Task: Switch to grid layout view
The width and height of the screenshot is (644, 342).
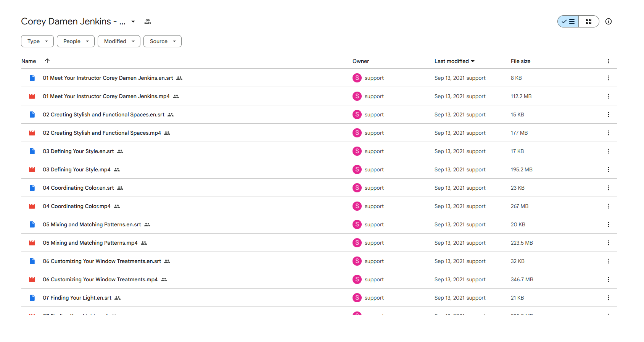Action: pos(589,21)
